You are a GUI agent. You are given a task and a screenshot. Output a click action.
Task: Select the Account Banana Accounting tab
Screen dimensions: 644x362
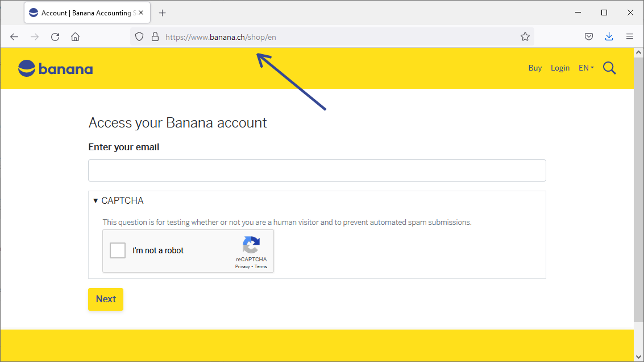pos(80,13)
